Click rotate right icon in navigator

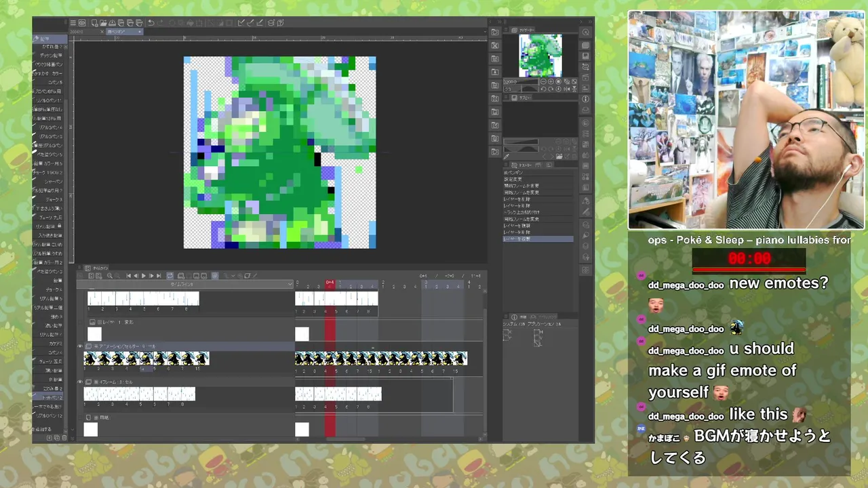point(551,89)
